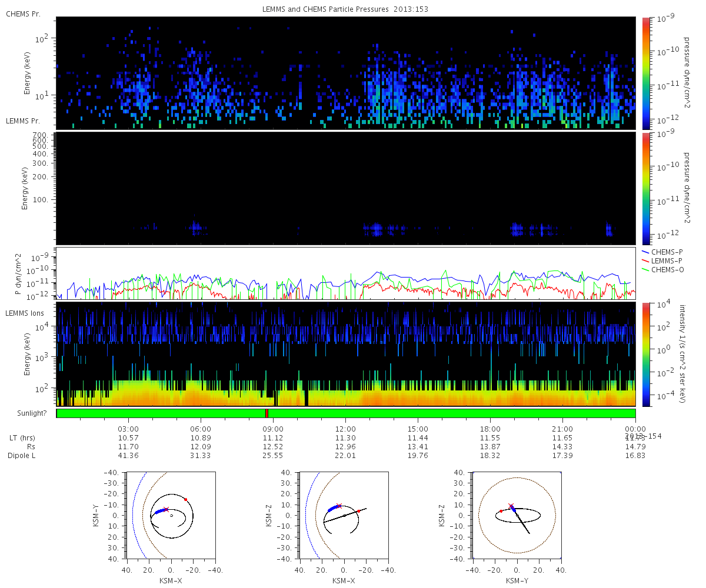
Task: Click the 18:00 time axis label
Action: [x=490, y=429]
